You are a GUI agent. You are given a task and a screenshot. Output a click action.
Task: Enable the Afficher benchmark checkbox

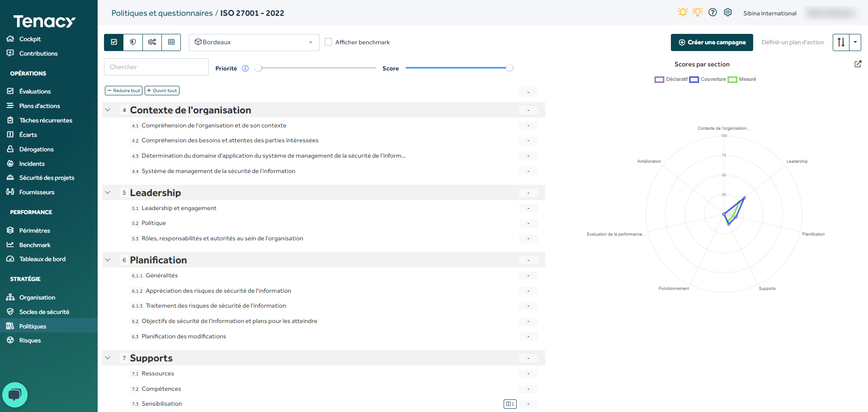(328, 42)
